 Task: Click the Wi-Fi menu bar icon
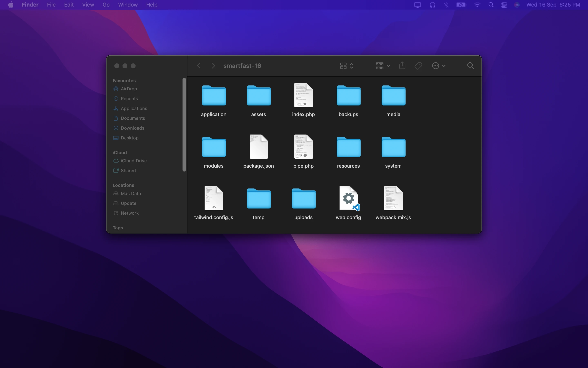point(477,5)
